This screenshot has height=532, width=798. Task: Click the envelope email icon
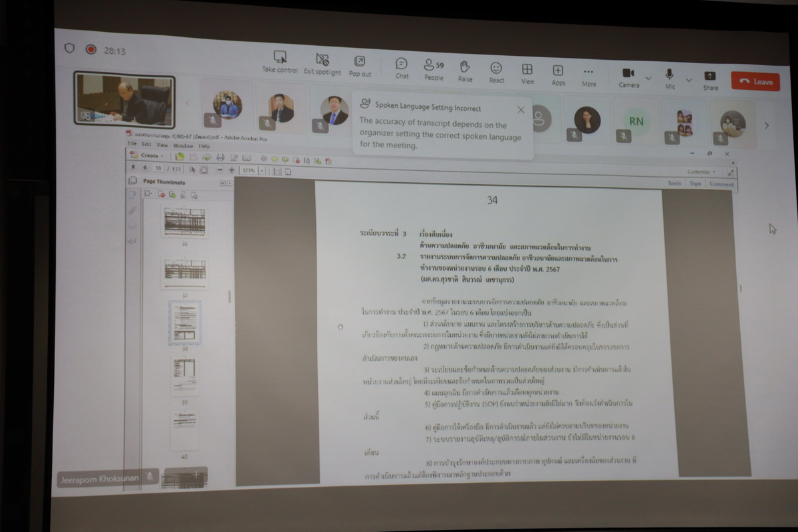[247, 158]
